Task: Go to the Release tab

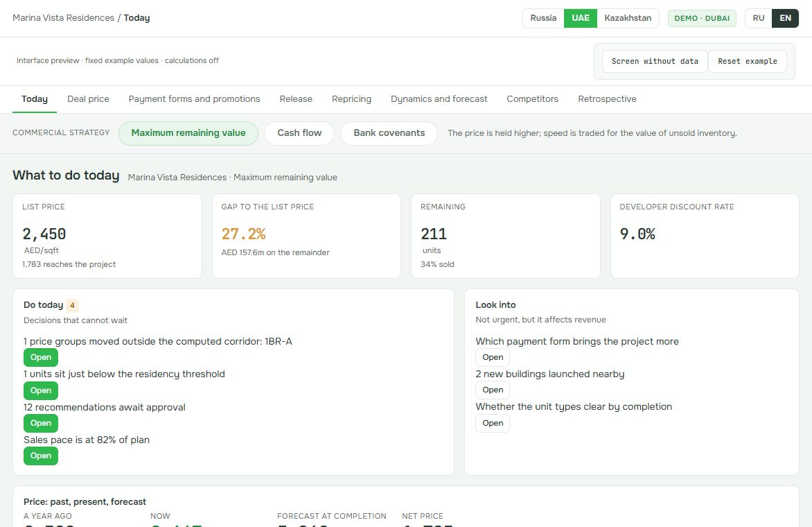Action: pyautogui.click(x=296, y=99)
